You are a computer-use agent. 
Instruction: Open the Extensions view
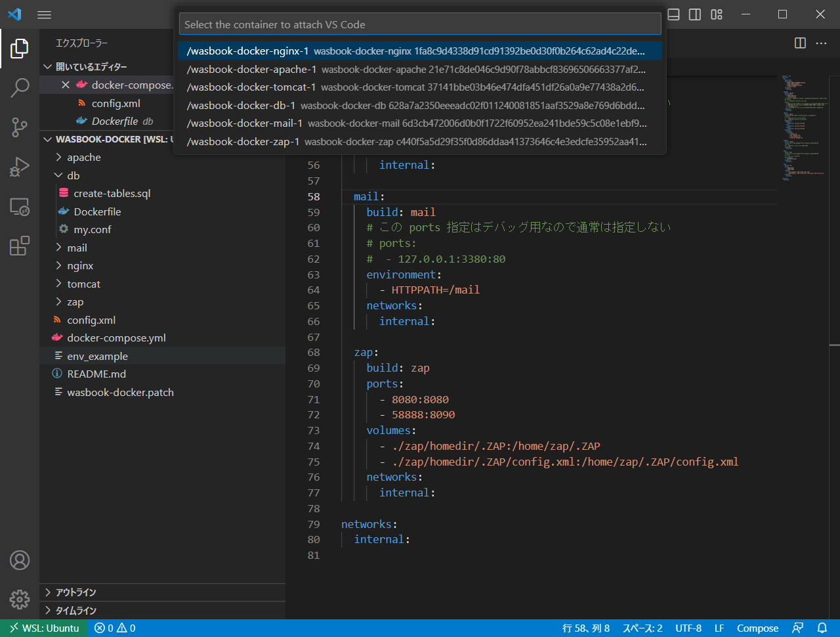20,246
